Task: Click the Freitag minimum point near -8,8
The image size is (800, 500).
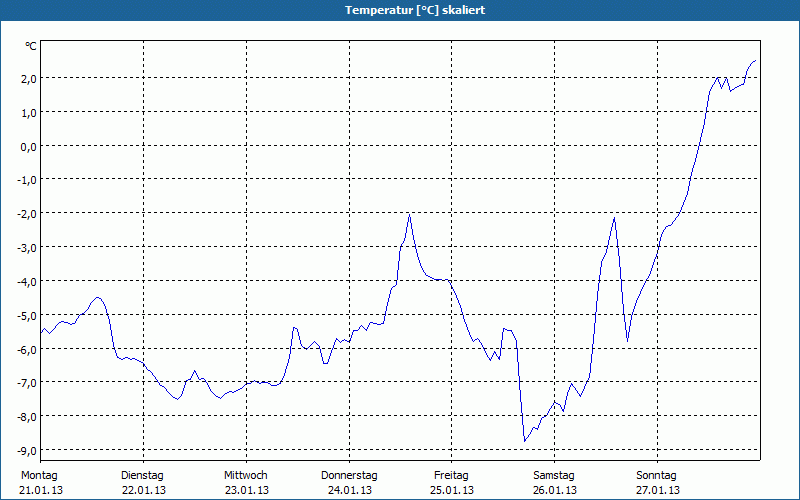Action: (x=524, y=441)
